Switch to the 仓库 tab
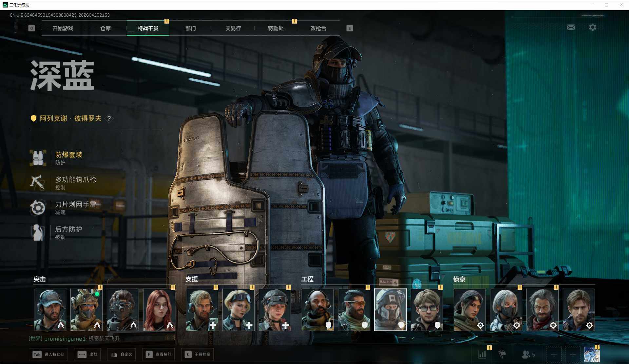This screenshot has height=364, width=629. pyautogui.click(x=105, y=28)
